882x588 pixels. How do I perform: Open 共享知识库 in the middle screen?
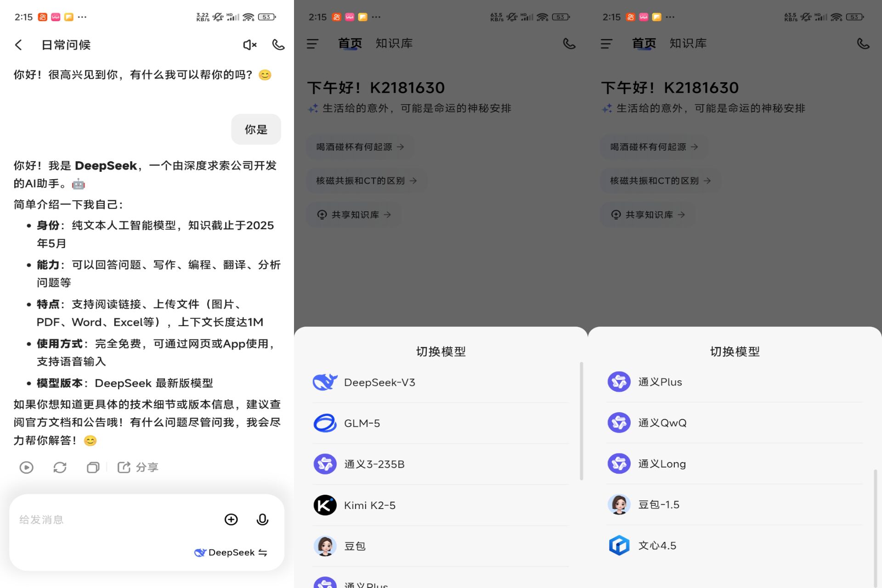click(354, 215)
